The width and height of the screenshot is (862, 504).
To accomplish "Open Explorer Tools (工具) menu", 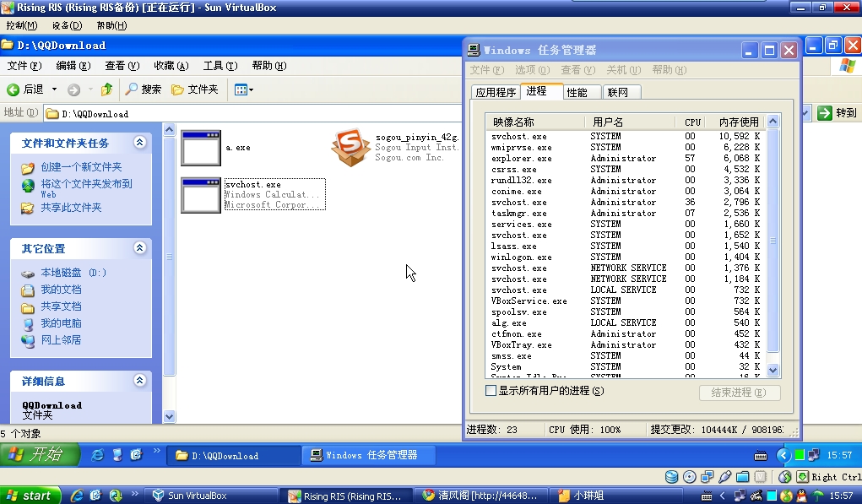I will coord(220,66).
